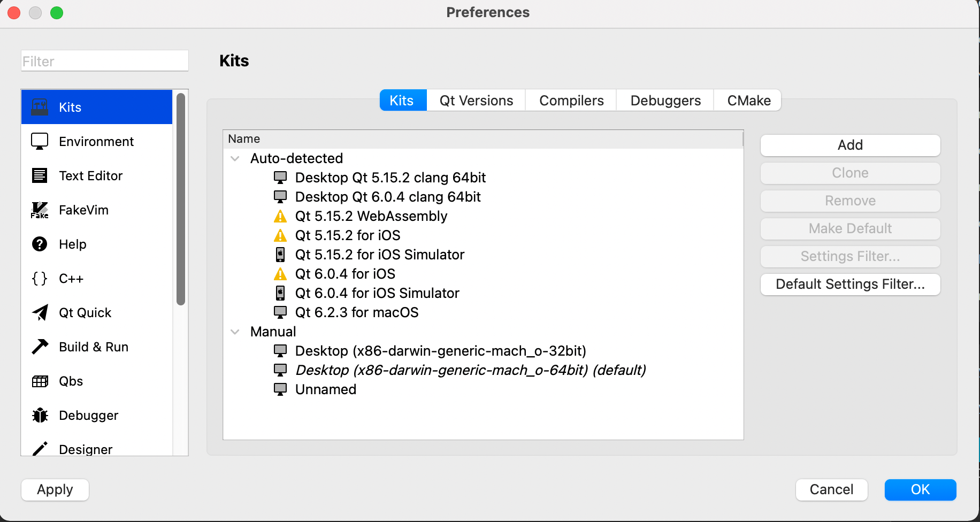Select the C++ braces icon
Viewport: 980px width, 522px height.
point(39,278)
